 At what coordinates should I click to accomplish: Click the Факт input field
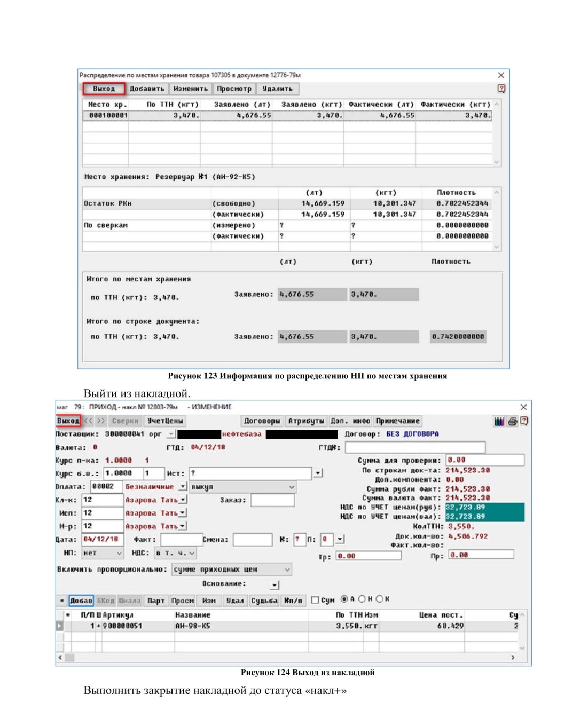pyautogui.click(x=181, y=539)
